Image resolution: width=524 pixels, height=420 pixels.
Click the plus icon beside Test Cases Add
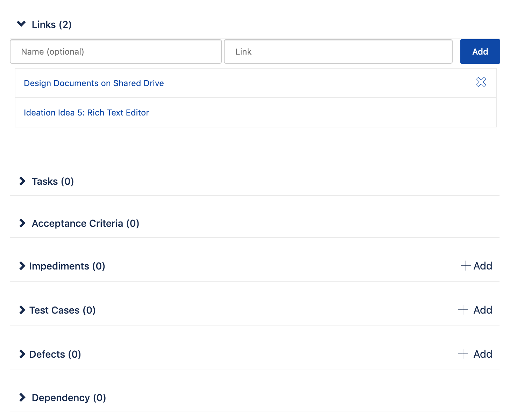463,310
